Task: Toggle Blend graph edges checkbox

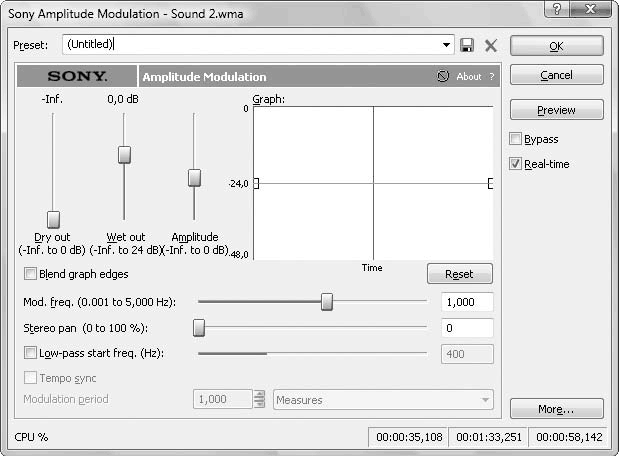Action: (30, 274)
